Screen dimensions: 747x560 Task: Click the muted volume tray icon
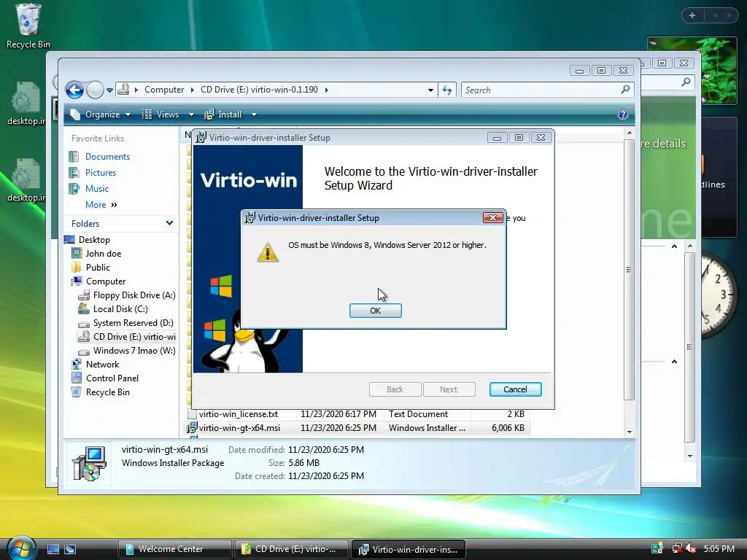pos(691,548)
